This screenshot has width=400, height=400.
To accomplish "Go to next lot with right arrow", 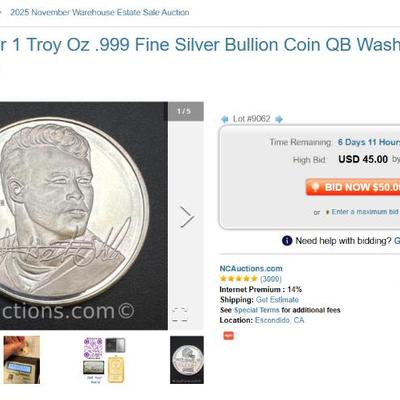I will coord(279,119).
